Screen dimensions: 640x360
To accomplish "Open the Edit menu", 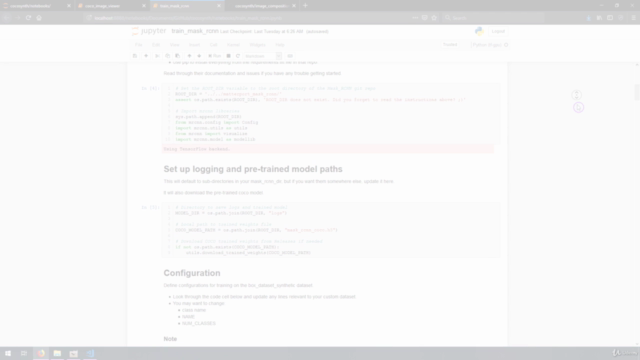I will pos(156,45).
